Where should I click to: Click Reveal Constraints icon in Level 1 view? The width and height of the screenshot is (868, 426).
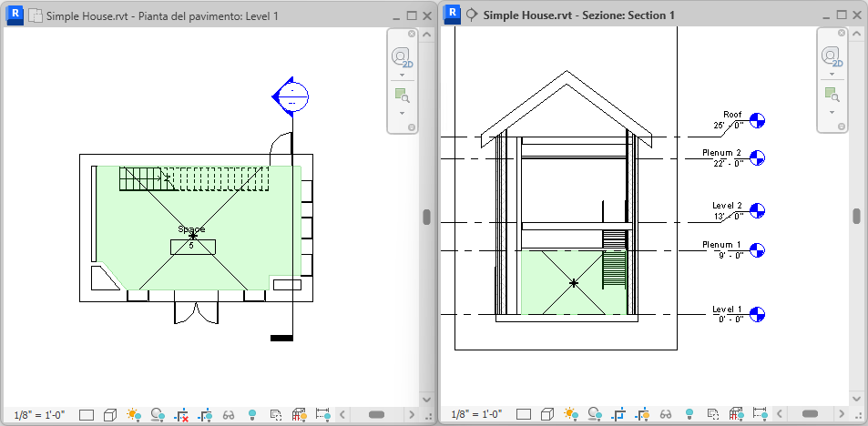[x=322, y=414]
